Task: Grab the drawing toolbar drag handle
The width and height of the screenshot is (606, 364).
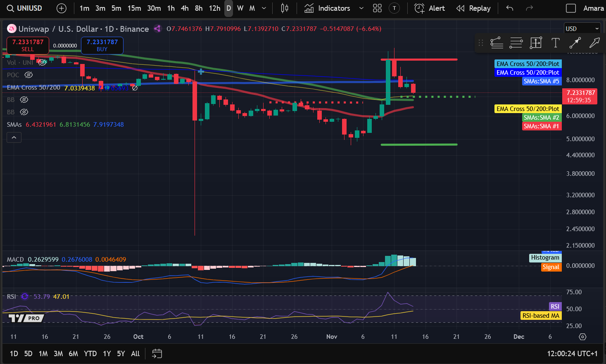Action: point(480,43)
